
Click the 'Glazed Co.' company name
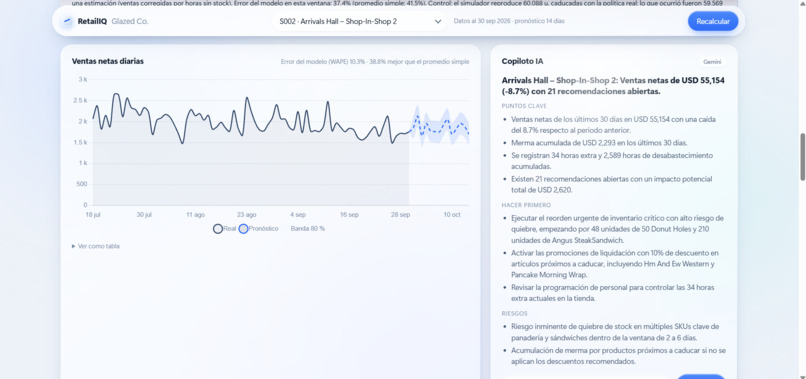[130, 22]
